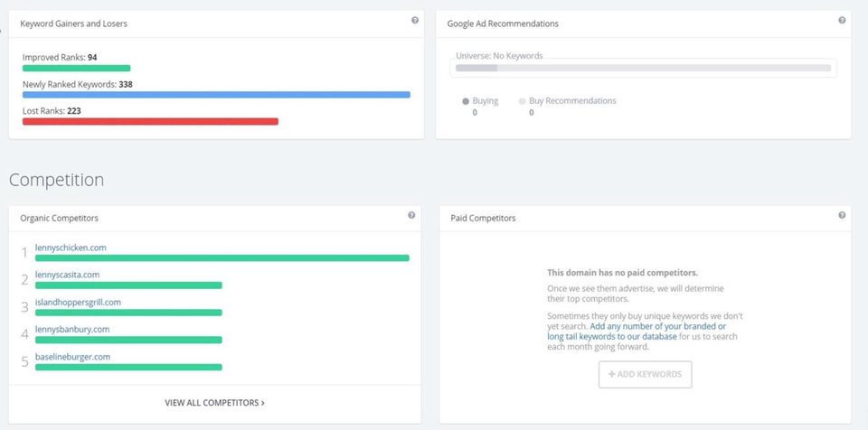Select the Buying legend dot
The height and width of the screenshot is (430, 868).
coord(466,102)
